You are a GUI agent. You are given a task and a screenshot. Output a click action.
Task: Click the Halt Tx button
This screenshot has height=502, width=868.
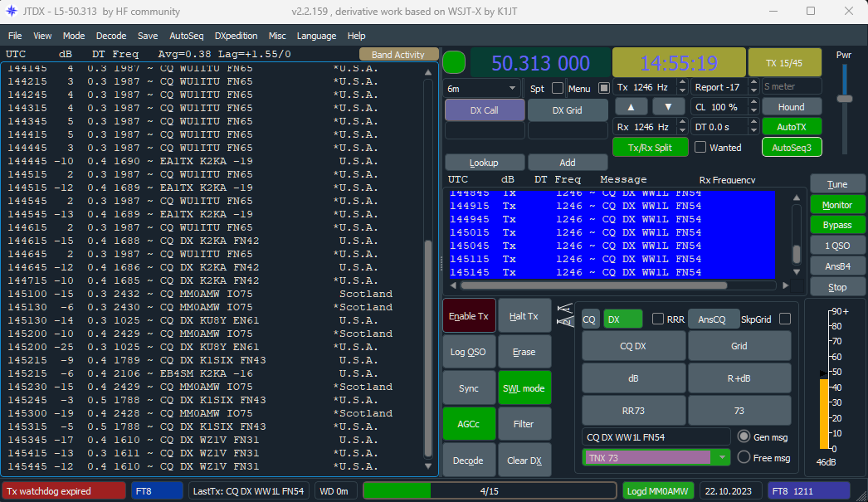524,316
